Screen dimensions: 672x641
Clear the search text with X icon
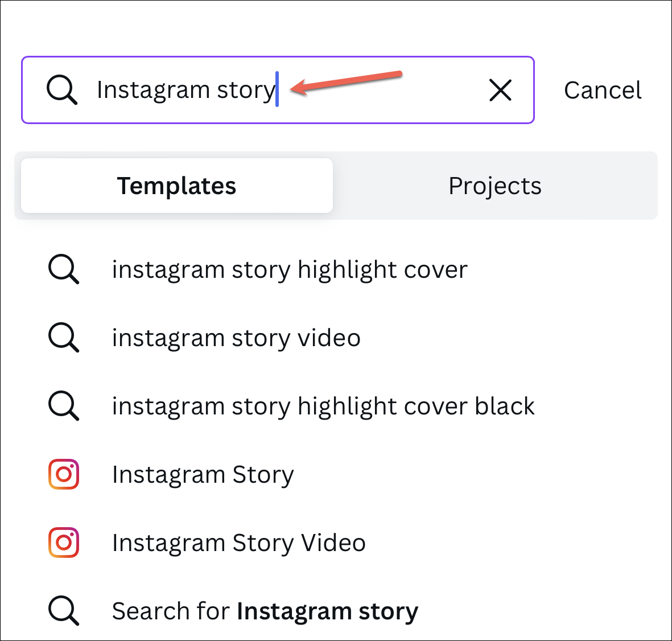pos(500,91)
